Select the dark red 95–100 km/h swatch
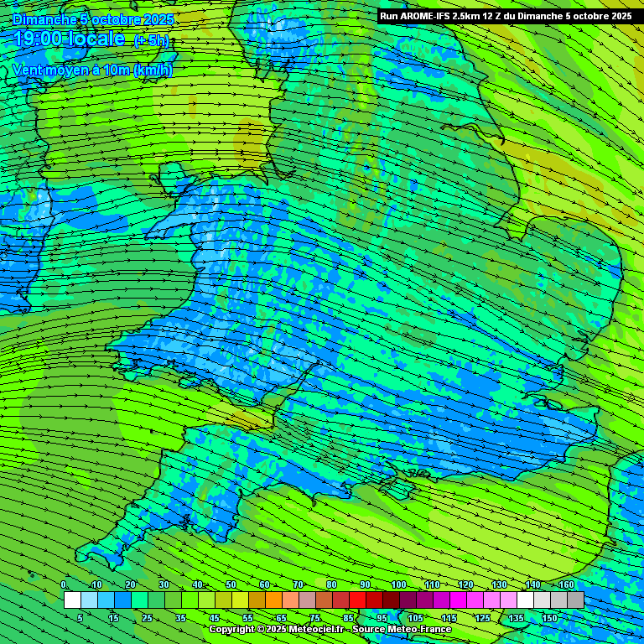Image resolution: width=644 pixels, height=644 pixels. [x=391, y=600]
